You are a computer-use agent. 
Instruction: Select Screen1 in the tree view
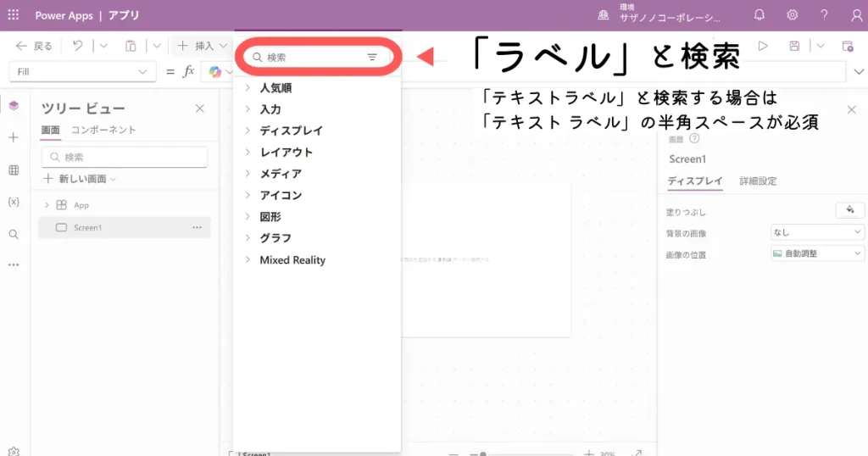point(86,227)
